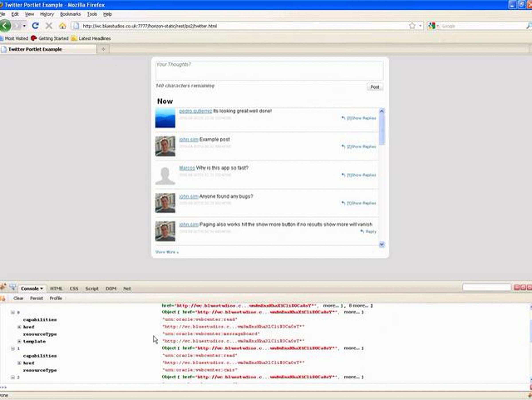Switch to the Firebug DOM tab

tap(111, 288)
